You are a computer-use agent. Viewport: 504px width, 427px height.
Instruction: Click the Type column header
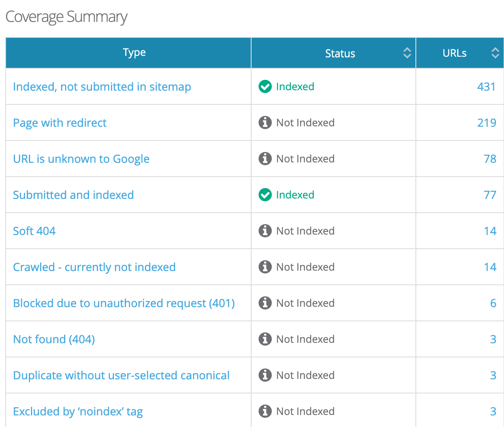[134, 53]
